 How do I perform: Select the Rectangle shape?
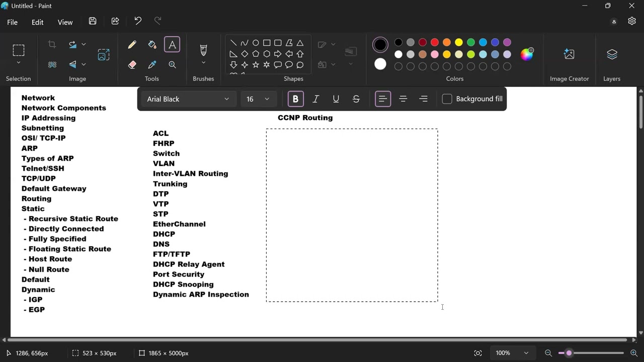tap(267, 43)
